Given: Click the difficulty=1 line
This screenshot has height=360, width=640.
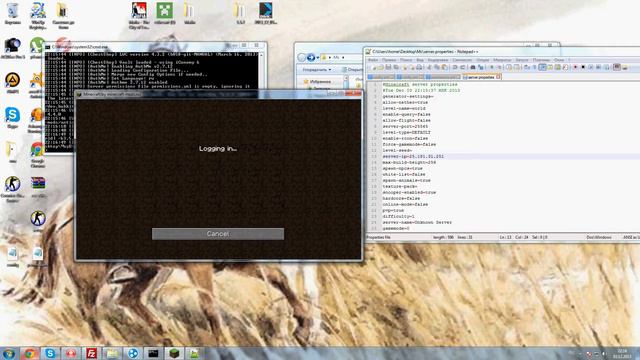Looking at the screenshot, I should point(398,216).
